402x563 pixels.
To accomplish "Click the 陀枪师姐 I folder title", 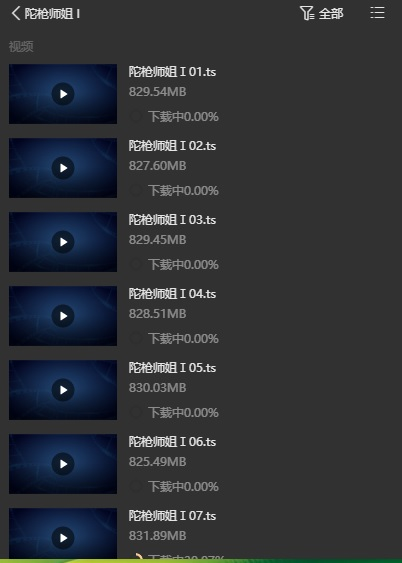I will [x=52, y=14].
